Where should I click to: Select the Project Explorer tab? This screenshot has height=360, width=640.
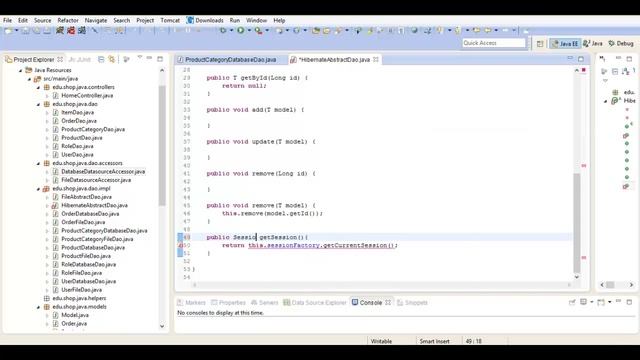pos(33,60)
